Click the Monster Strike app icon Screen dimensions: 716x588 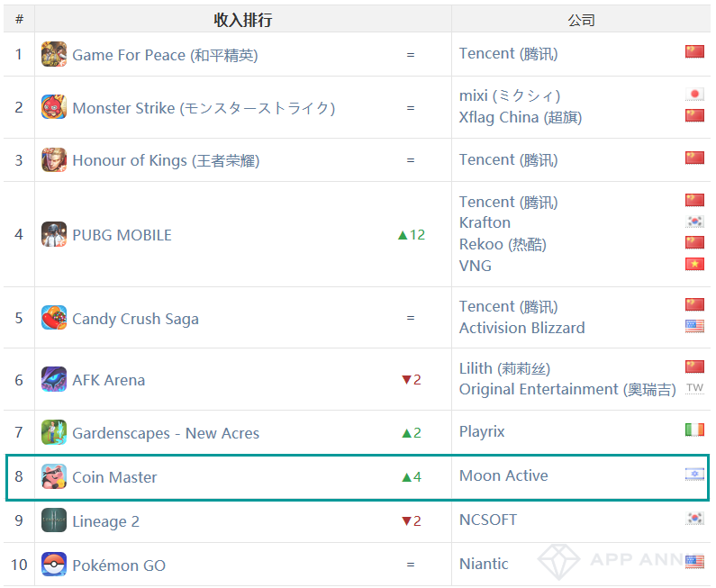coord(54,107)
